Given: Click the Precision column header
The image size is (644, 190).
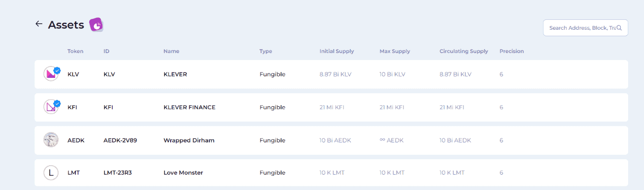Looking at the screenshot, I should click(512, 51).
